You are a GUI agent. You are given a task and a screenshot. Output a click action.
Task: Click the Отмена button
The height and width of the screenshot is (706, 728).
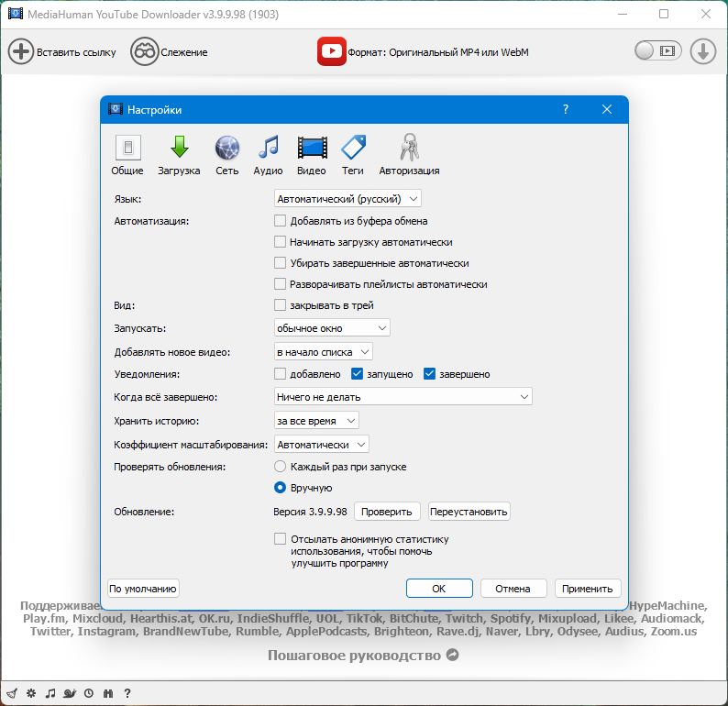[x=513, y=589]
